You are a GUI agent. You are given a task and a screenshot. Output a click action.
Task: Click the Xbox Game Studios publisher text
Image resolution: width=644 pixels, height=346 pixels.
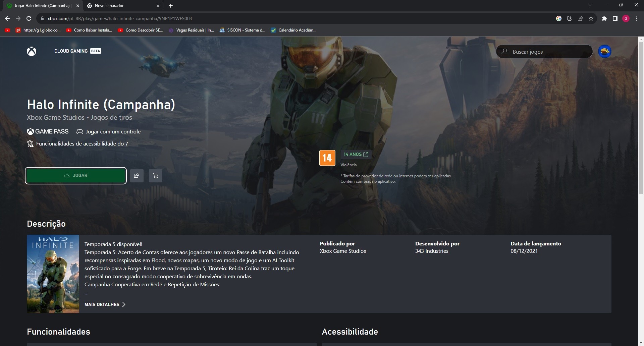tap(343, 251)
